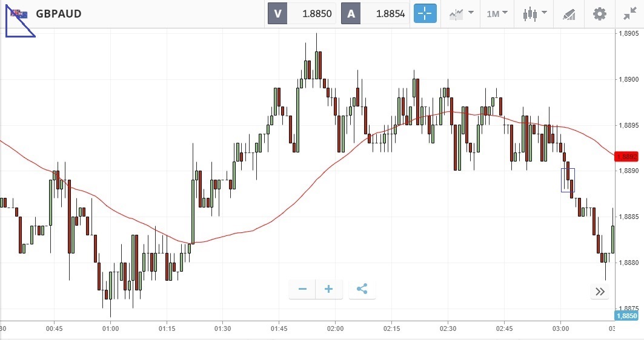The image size is (644, 340).
Task: Open the compare chart dropdown
Action: tap(461, 13)
